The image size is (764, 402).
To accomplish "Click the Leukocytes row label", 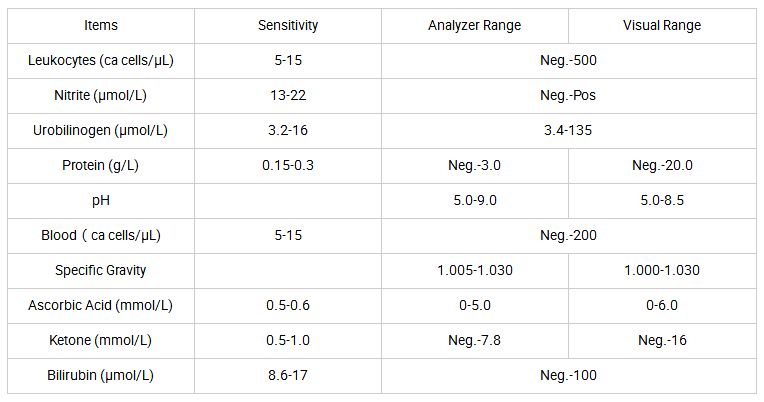I will tap(101, 61).
